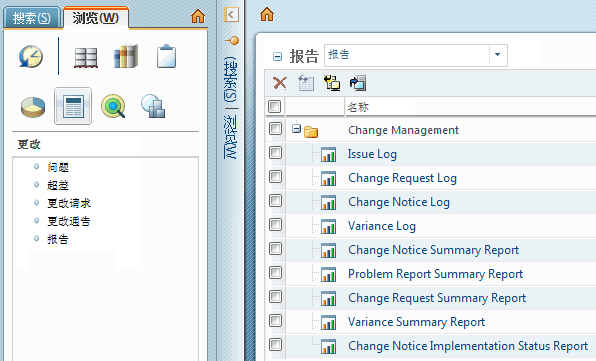
Task: Check the Change Request Summary Report checkbox
Action: 276,296
